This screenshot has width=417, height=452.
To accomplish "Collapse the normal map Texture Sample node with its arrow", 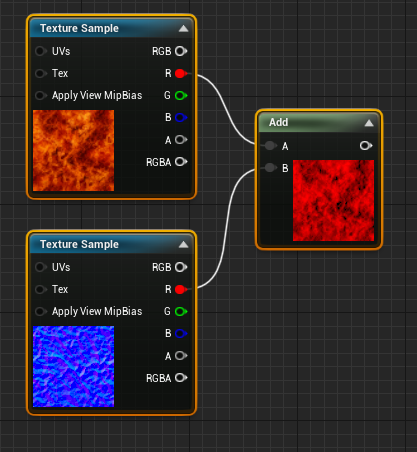I will pos(183,245).
